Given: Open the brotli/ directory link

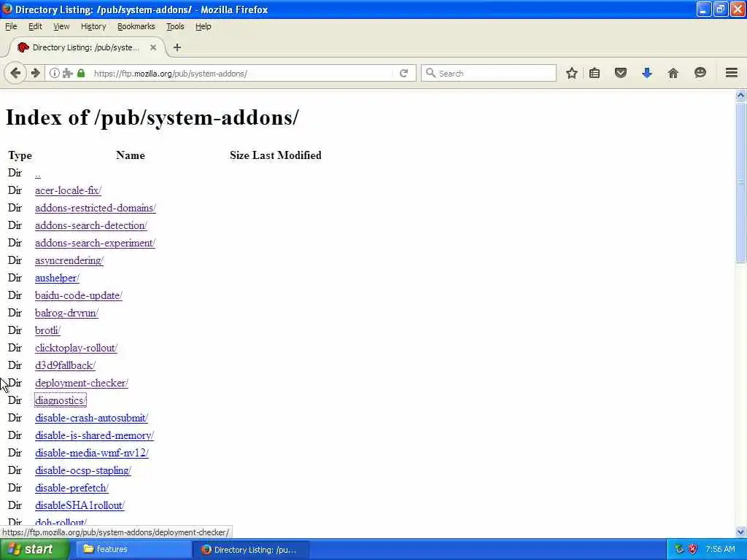Looking at the screenshot, I should [x=47, y=330].
